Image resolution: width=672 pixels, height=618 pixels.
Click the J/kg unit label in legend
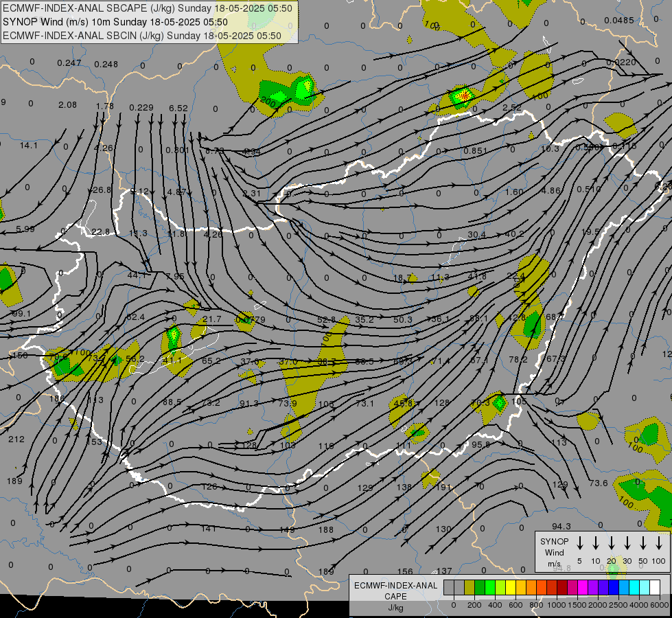(x=395, y=608)
